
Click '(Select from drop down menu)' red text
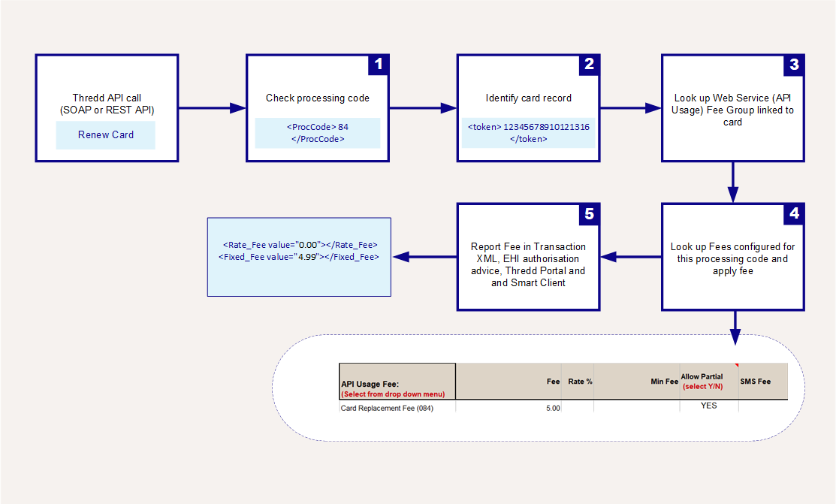pyautogui.click(x=393, y=394)
